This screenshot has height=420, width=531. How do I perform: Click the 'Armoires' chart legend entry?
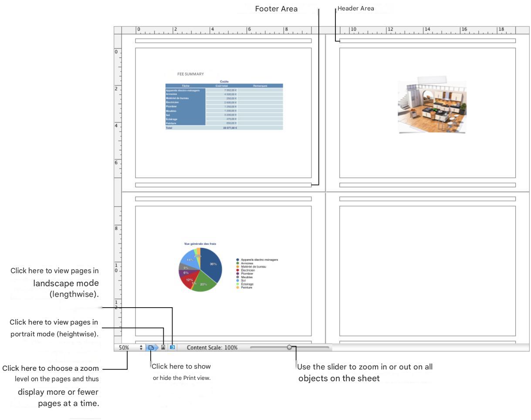click(x=245, y=263)
